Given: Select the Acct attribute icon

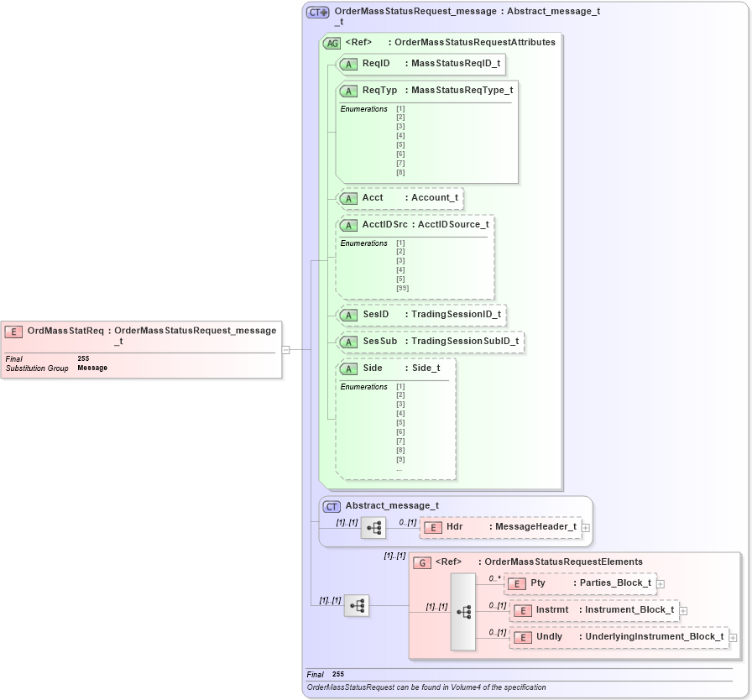Looking at the screenshot, I should [348, 198].
